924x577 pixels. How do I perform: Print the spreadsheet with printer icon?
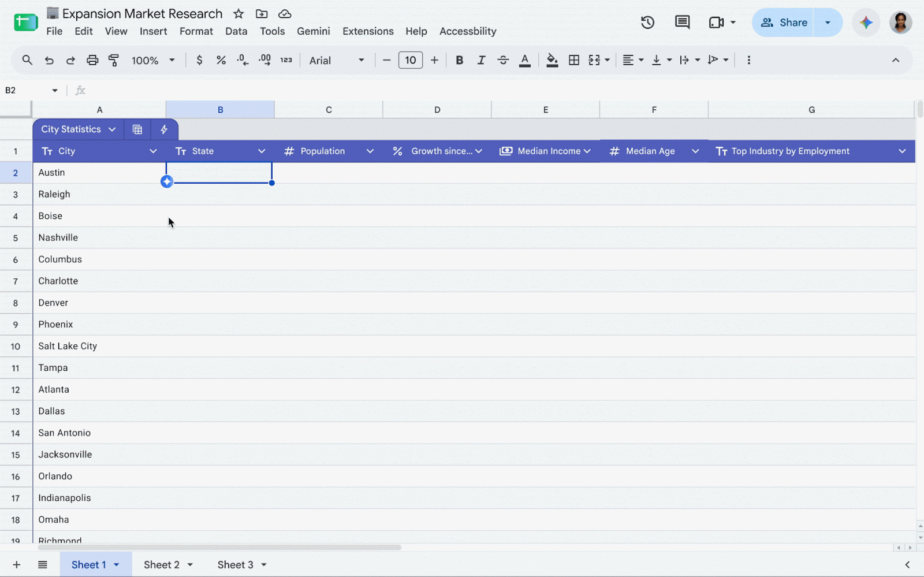point(92,60)
